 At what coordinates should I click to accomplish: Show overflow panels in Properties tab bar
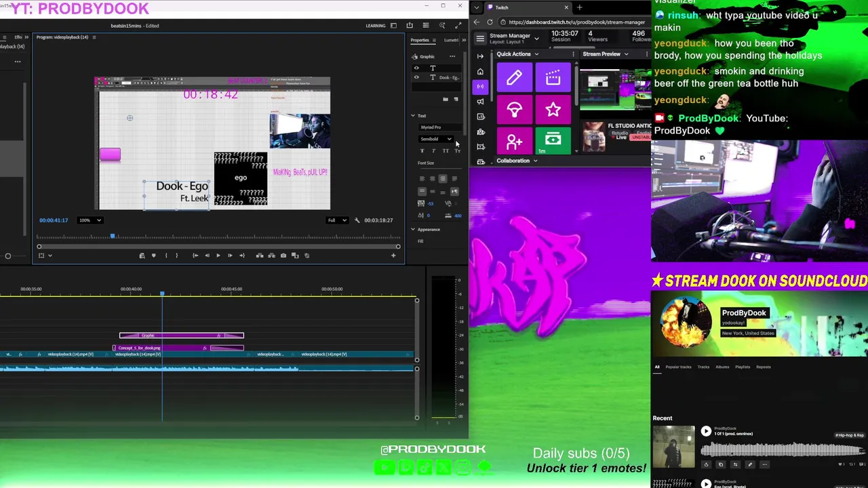pyautogui.click(x=464, y=40)
